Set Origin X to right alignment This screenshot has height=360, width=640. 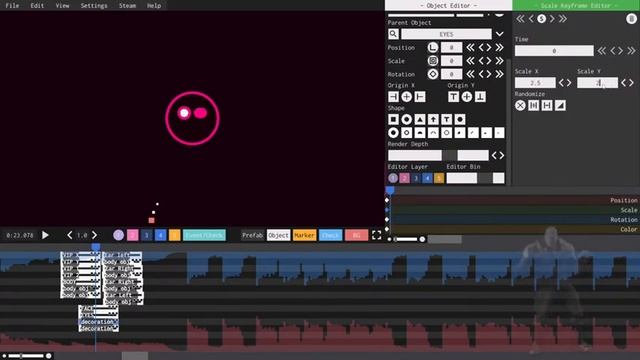click(420, 97)
